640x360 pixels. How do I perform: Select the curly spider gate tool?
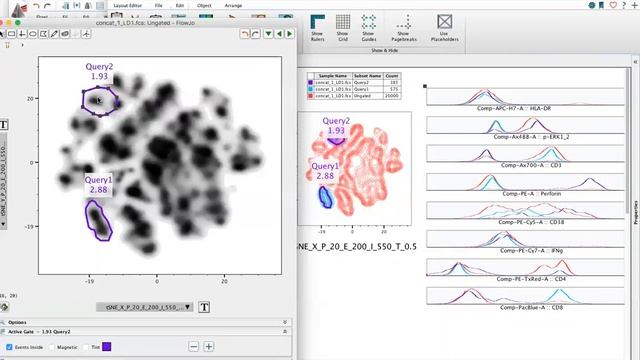tap(86, 34)
